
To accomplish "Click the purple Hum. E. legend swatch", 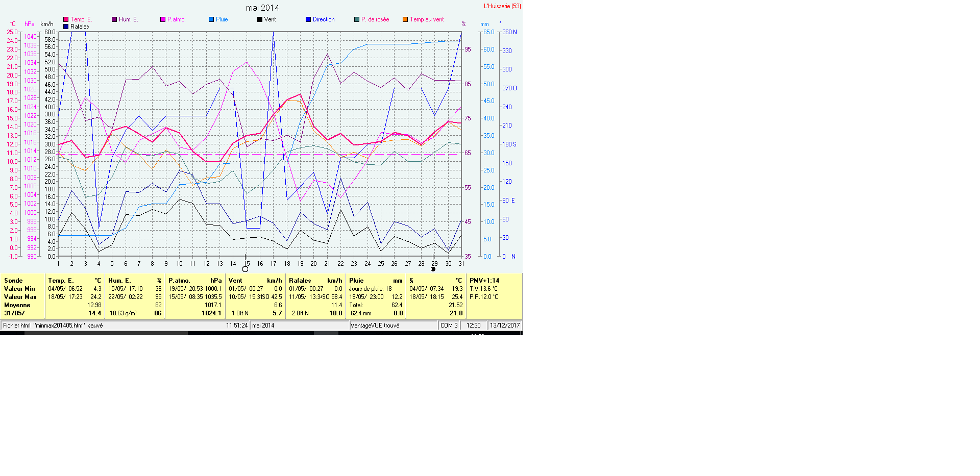I will (114, 19).
